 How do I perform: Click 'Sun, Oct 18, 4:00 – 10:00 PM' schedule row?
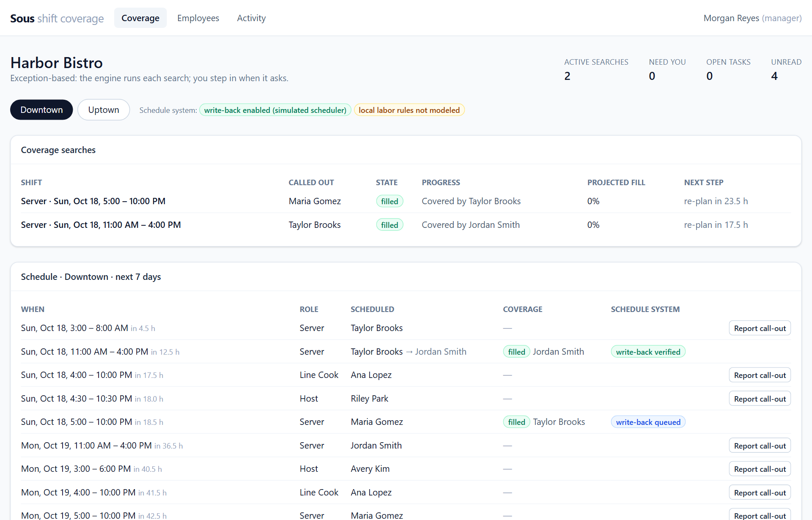click(406, 375)
